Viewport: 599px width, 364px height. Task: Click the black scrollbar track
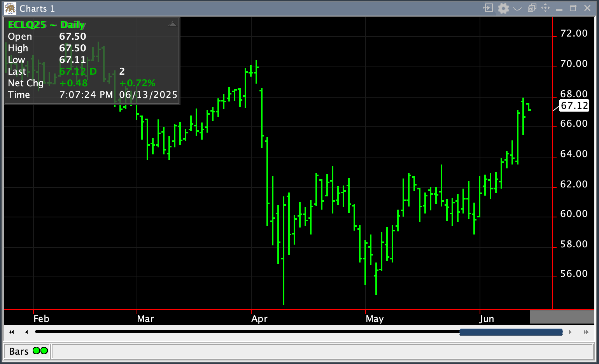(247, 332)
